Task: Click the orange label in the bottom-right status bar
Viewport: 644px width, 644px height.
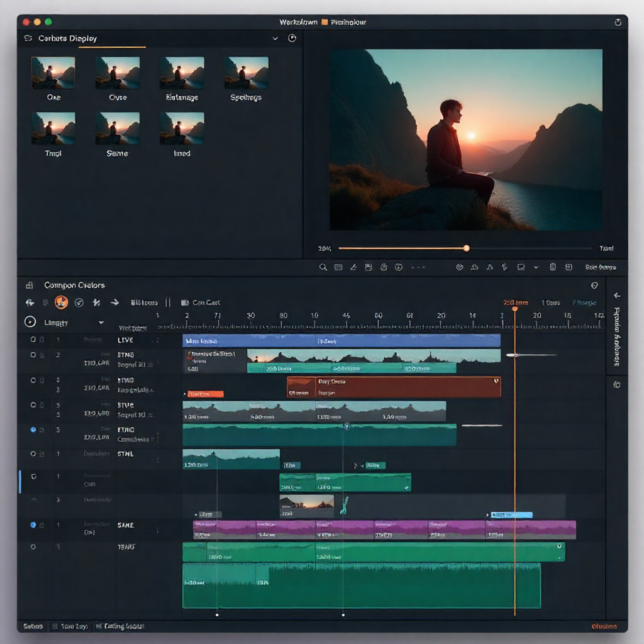Action: [604, 626]
